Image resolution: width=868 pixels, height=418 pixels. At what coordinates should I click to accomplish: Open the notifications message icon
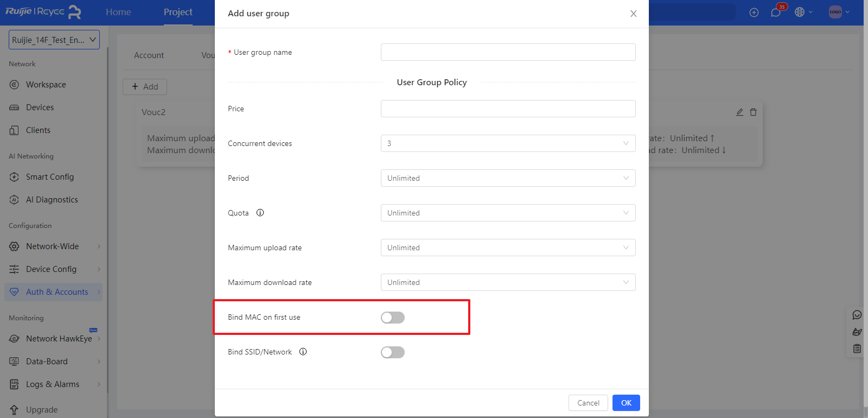click(x=776, y=12)
